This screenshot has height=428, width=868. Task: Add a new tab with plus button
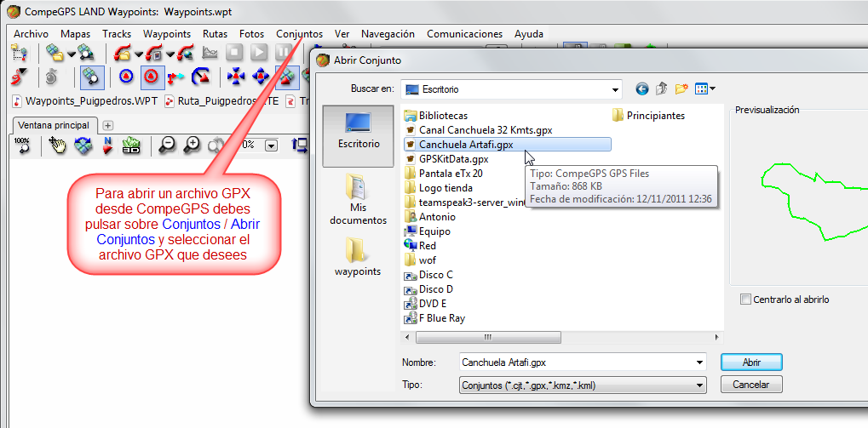107,126
